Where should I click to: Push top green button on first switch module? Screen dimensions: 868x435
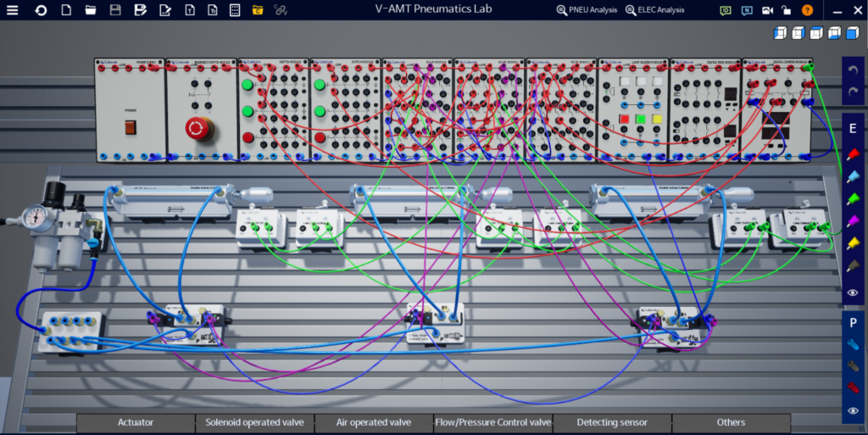pyautogui.click(x=248, y=86)
